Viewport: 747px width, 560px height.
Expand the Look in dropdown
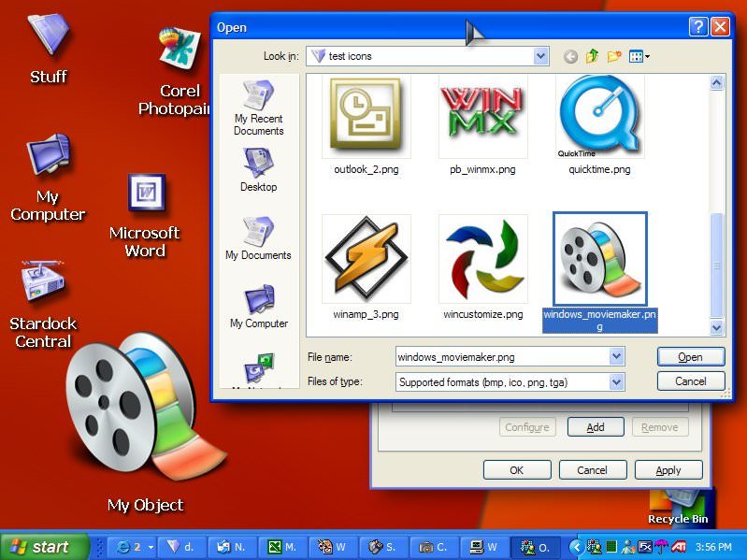[x=540, y=56]
